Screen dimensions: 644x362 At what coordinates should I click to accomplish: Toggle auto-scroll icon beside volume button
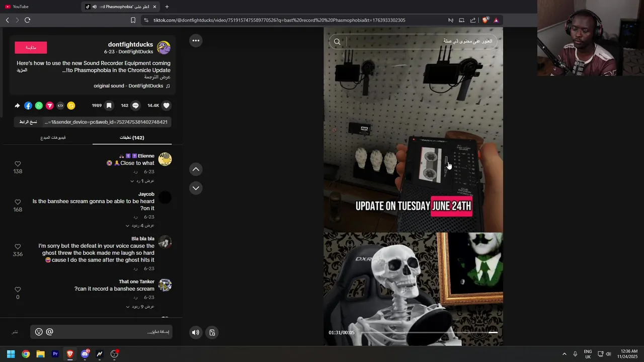point(212,332)
